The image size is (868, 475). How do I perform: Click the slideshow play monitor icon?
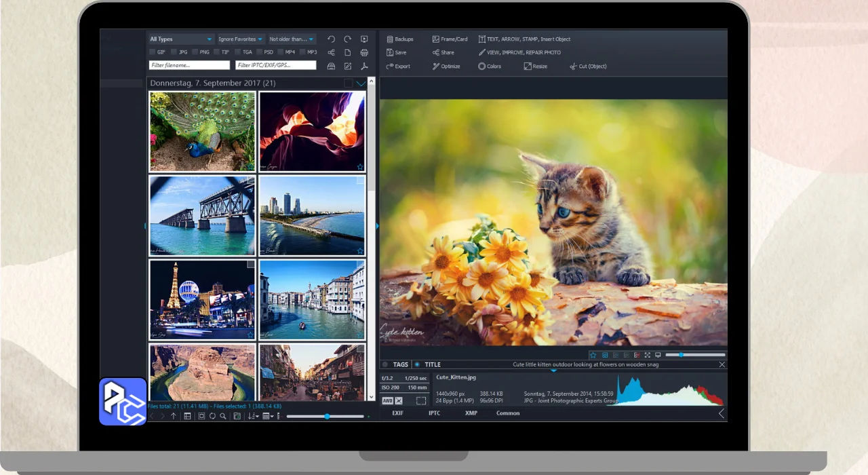click(x=364, y=39)
